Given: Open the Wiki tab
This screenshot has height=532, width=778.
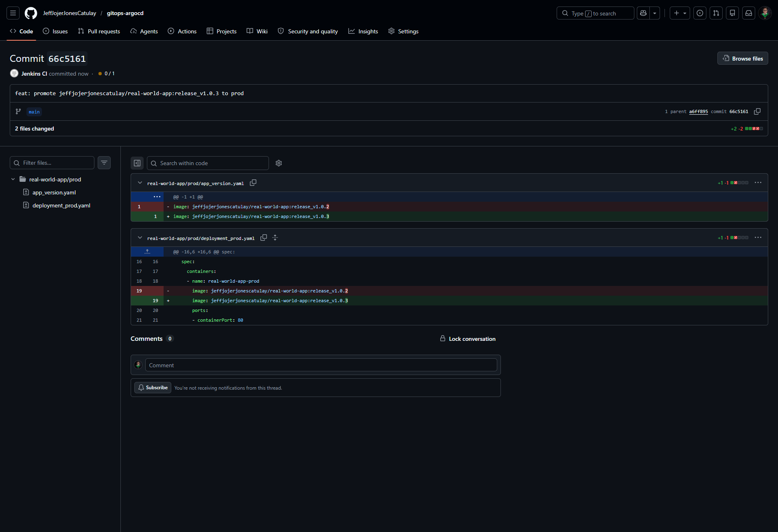Looking at the screenshot, I should pyautogui.click(x=257, y=31).
